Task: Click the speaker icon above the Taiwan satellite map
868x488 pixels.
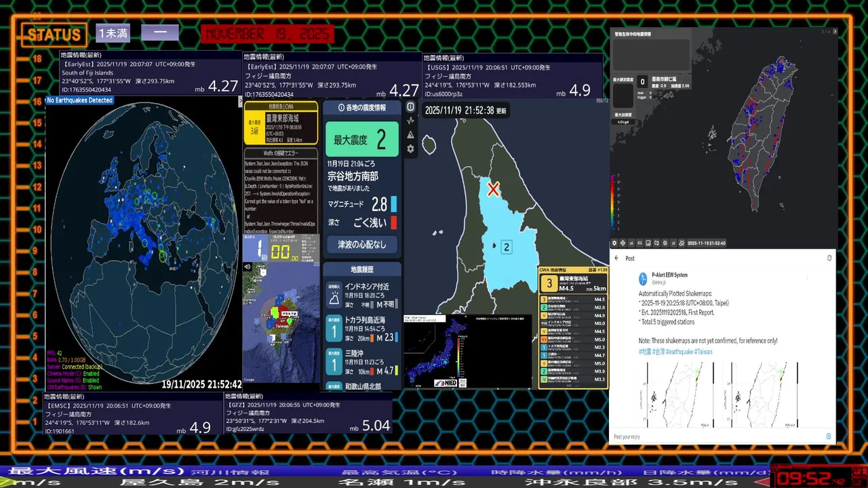Action: (248, 267)
